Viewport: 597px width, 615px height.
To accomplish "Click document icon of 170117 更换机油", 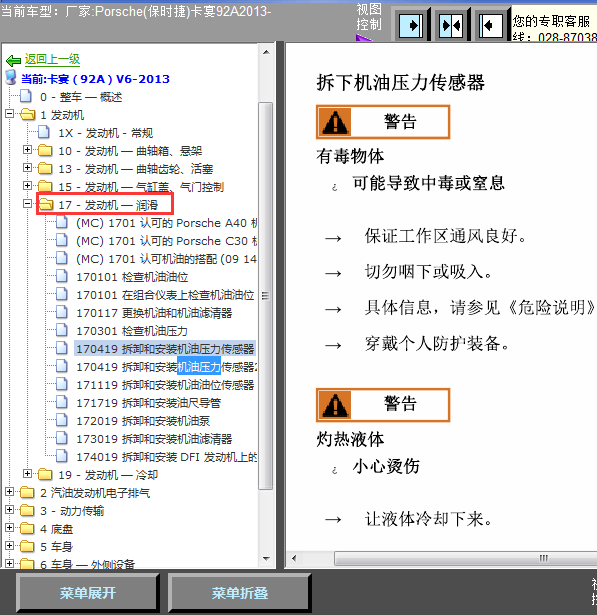I will click(x=62, y=312).
